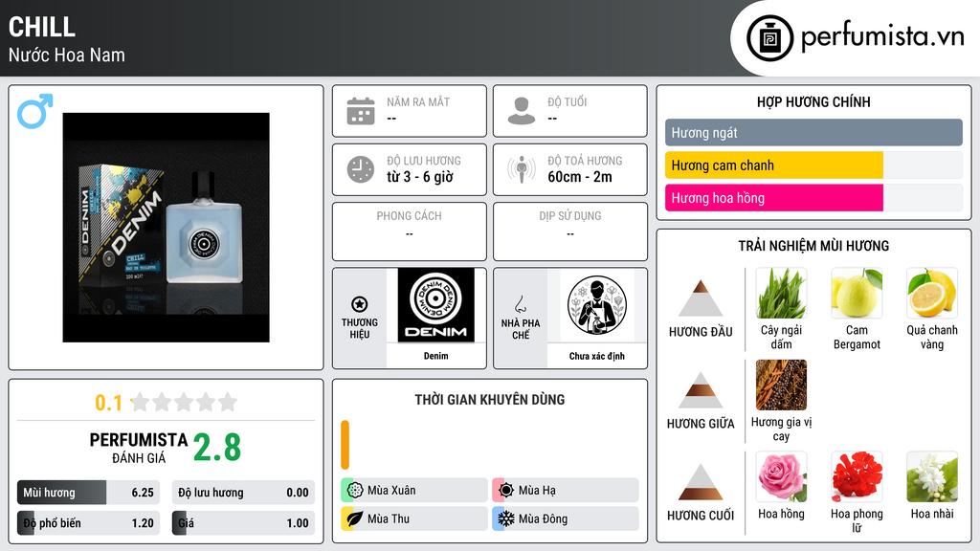Click the Mùa Đông snowflake icon
Viewport: 980px width, 551px height.
coord(505,518)
